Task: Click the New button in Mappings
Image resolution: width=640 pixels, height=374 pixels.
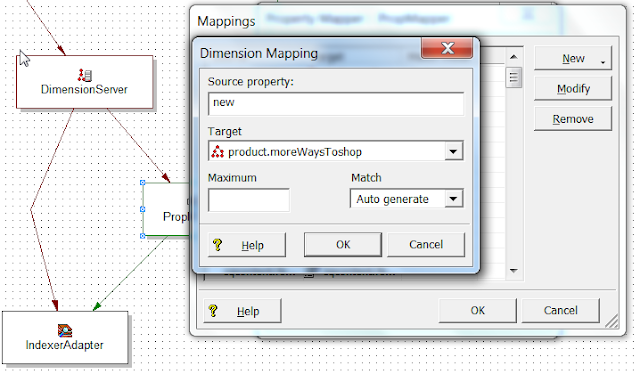Action: click(573, 58)
